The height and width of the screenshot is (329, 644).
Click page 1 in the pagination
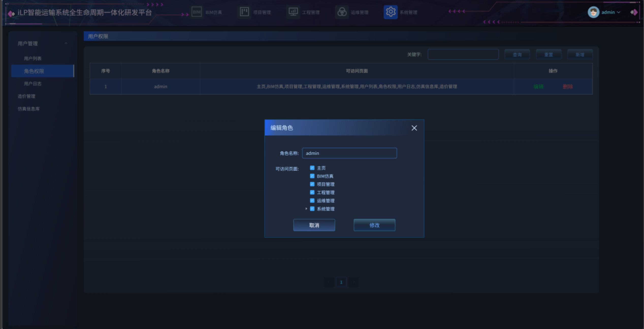click(341, 282)
